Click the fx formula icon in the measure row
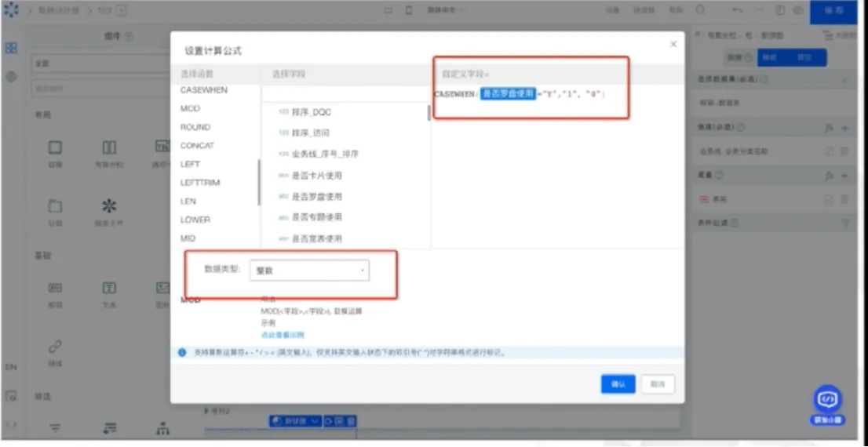 pyautogui.click(x=830, y=176)
